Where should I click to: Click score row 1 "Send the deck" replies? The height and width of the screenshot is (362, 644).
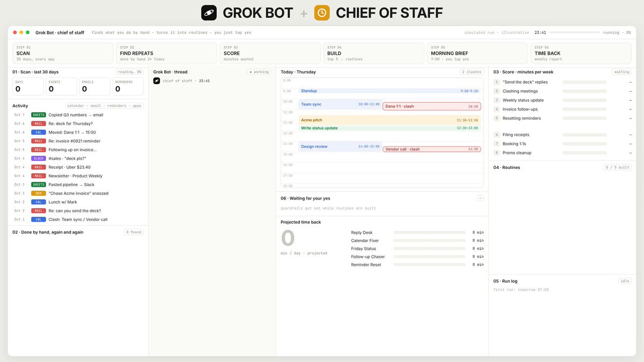coord(562,82)
